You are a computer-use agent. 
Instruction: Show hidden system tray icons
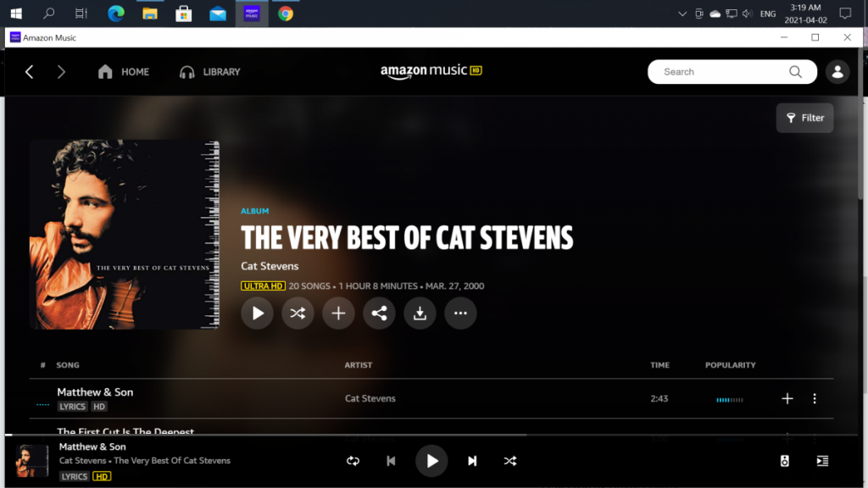(x=682, y=14)
